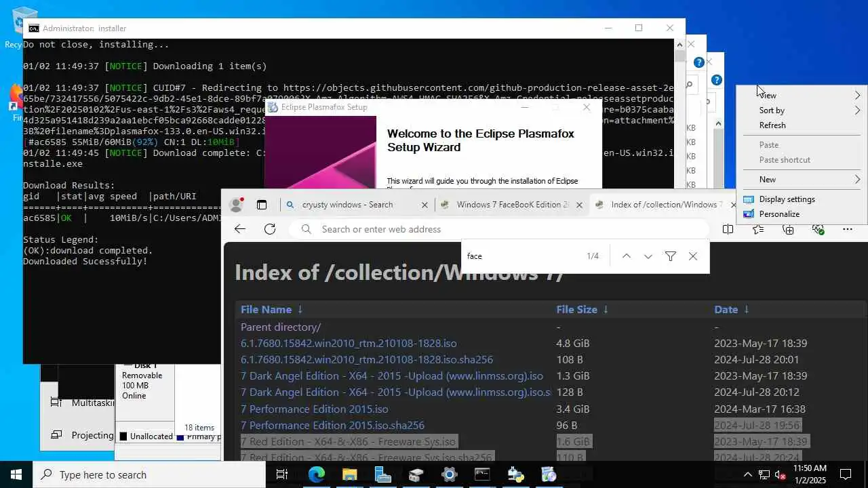
Task: Open the Edge favorites list
Action: pyautogui.click(x=758, y=229)
